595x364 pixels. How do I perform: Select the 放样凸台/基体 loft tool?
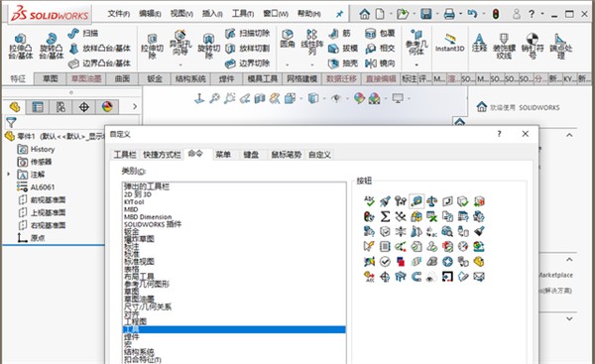coord(100,49)
